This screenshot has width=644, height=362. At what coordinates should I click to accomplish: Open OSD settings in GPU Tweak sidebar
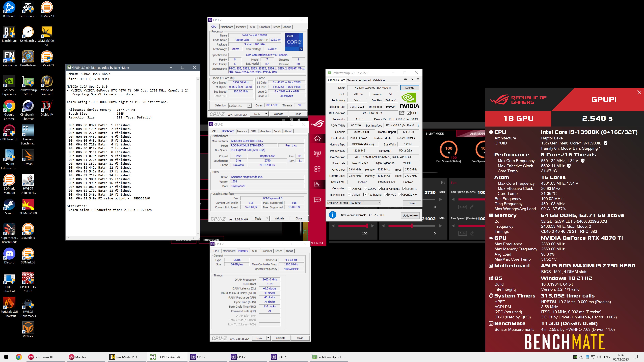(317, 154)
